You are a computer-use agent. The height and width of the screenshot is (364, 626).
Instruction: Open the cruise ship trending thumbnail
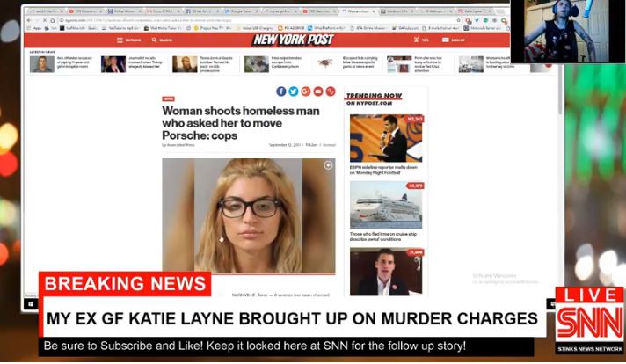(x=386, y=205)
